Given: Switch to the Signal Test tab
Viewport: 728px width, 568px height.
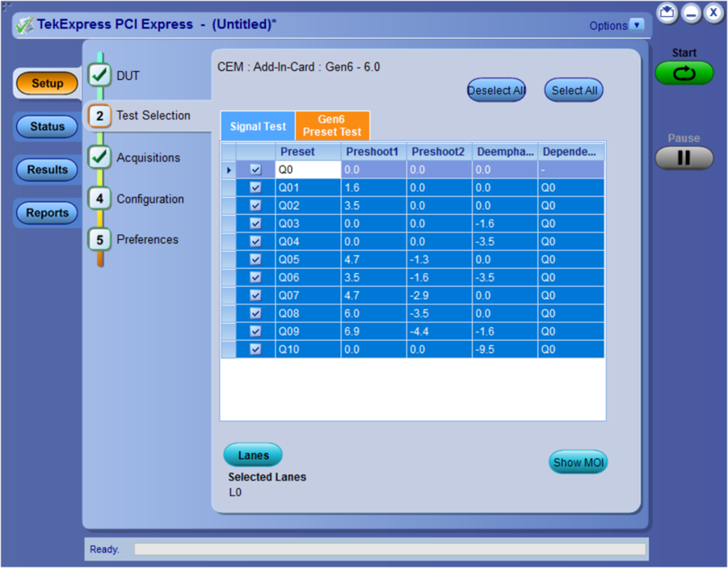Looking at the screenshot, I should point(258,126).
